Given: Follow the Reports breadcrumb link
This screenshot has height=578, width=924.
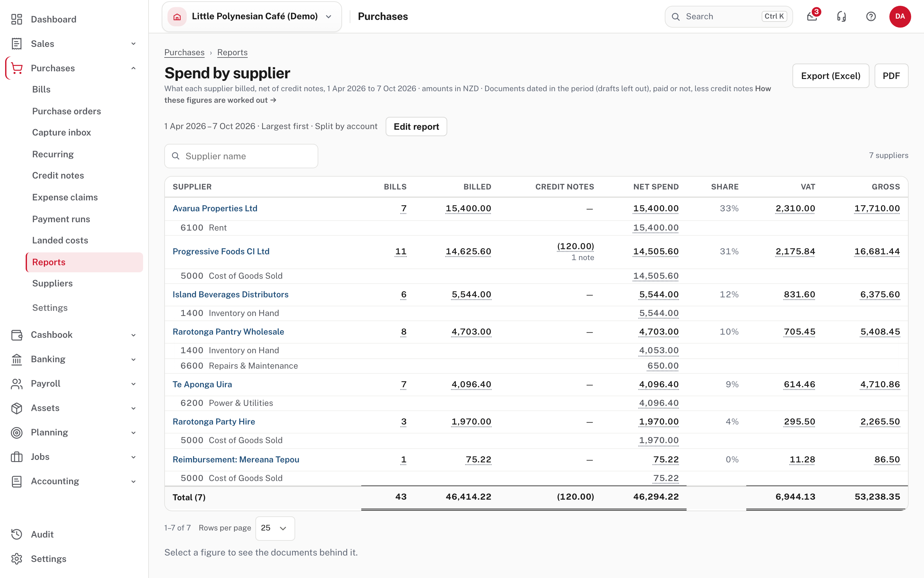Looking at the screenshot, I should point(232,52).
